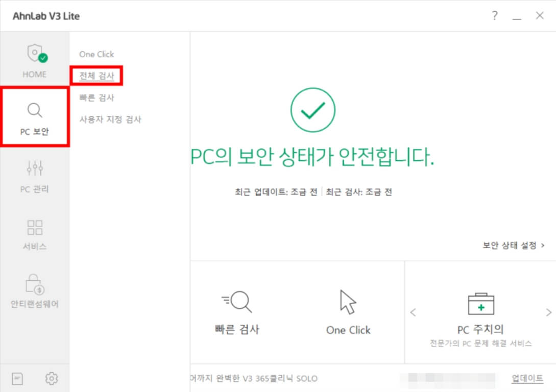Open the 서비스 section
Screen dimensions: 556x392
[34, 235]
